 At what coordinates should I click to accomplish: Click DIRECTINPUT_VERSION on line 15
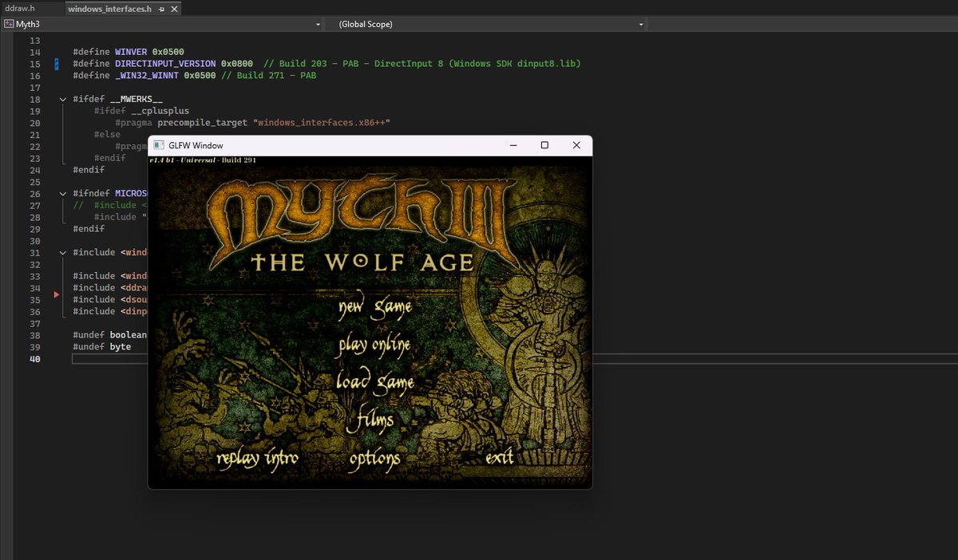(164, 64)
